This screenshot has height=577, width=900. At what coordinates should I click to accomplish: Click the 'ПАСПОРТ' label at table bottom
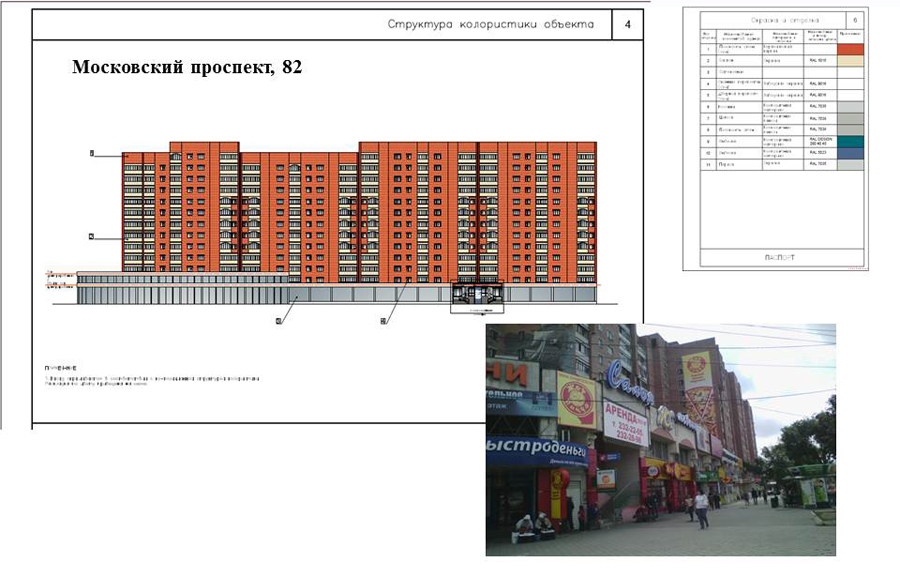tap(776, 256)
